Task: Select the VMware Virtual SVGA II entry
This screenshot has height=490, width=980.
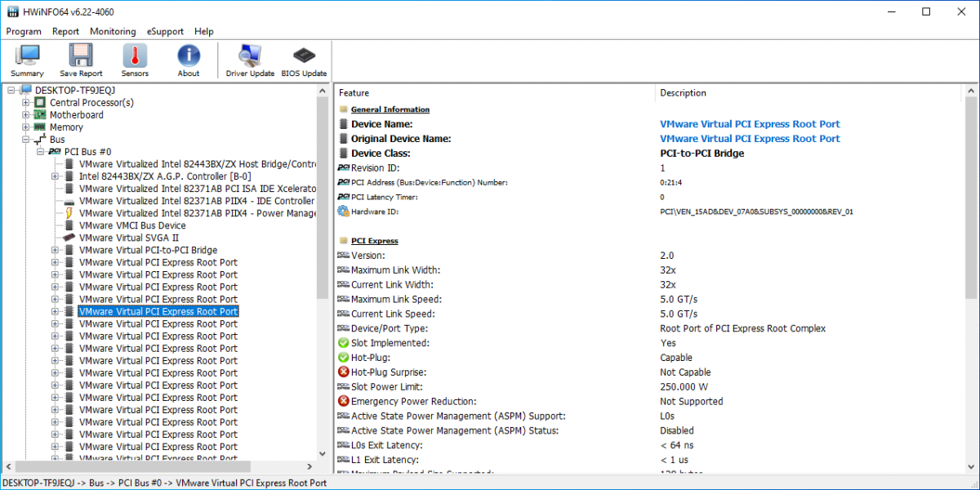Action: (128, 238)
